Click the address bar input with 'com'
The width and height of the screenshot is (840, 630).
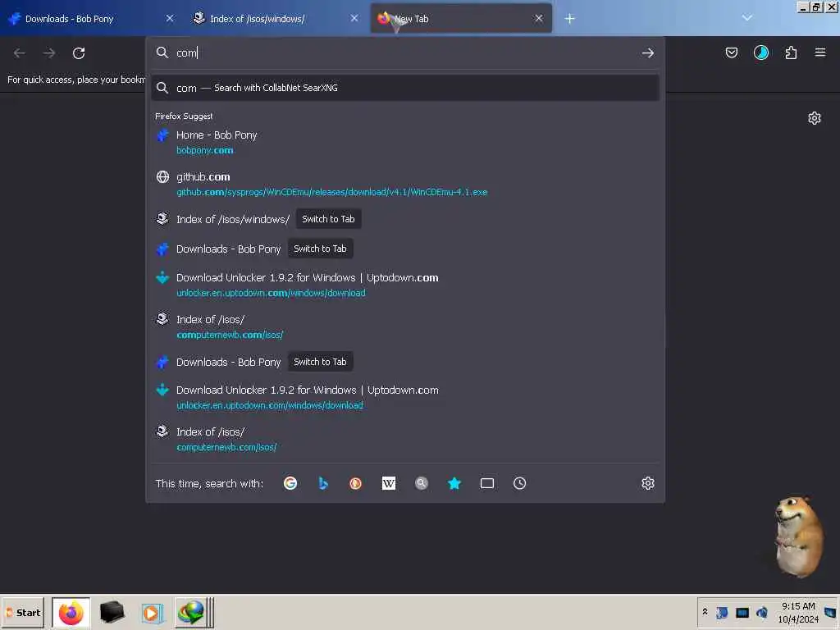coord(404,52)
